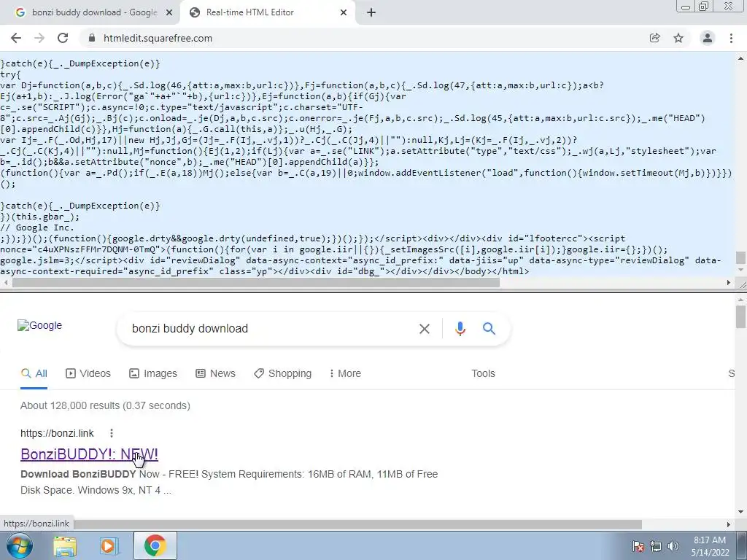Select the All results tab
This screenshot has height=560, width=747.
pos(34,373)
